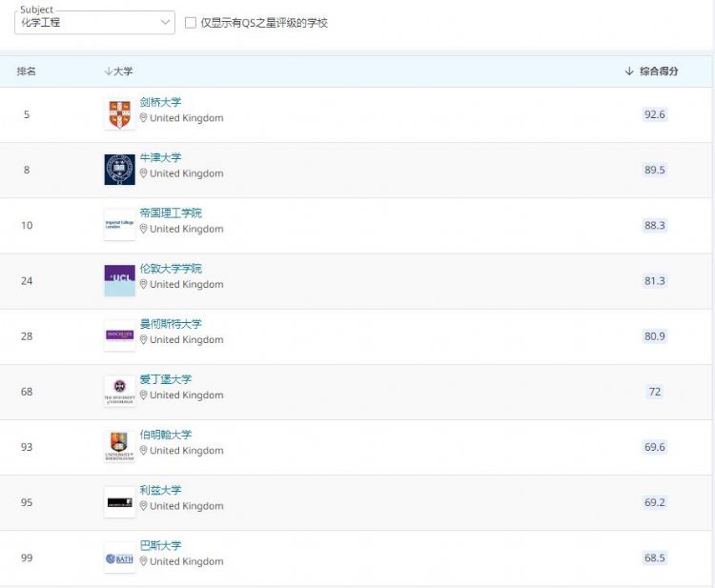The height and width of the screenshot is (588, 715).
Task: Click the purple UCL logo
Action: 119,280
